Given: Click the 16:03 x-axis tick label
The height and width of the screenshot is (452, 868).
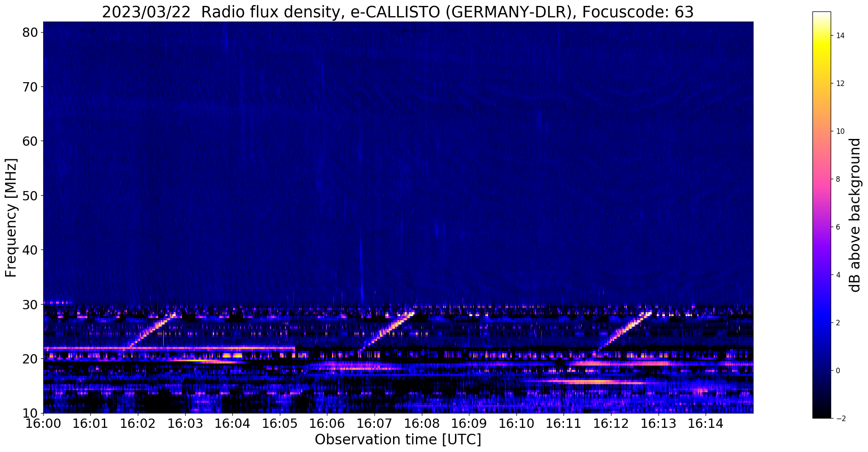Looking at the screenshot, I should (x=185, y=424).
